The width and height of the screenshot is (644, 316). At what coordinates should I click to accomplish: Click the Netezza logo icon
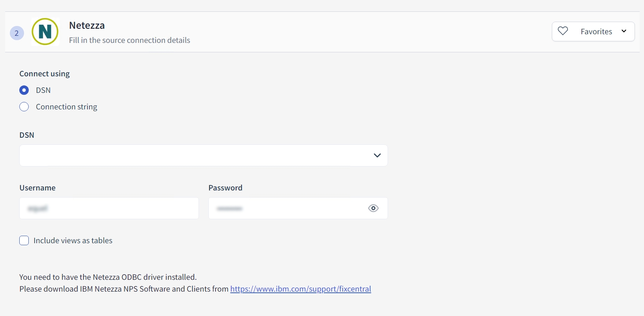click(x=45, y=31)
